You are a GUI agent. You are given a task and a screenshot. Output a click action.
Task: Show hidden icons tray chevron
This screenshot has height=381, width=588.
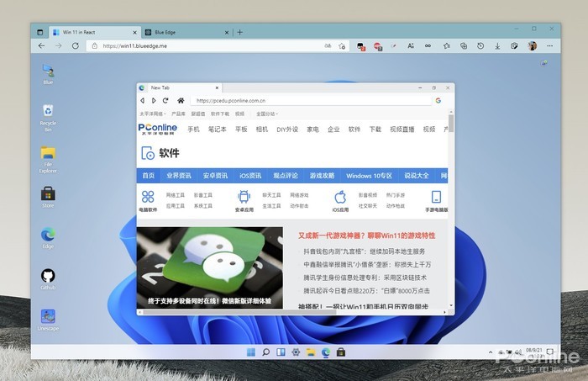coord(490,352)
